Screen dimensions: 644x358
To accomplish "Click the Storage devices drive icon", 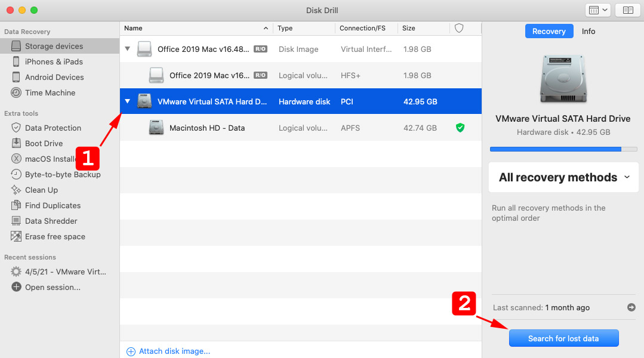I will [x=16, y=46].
